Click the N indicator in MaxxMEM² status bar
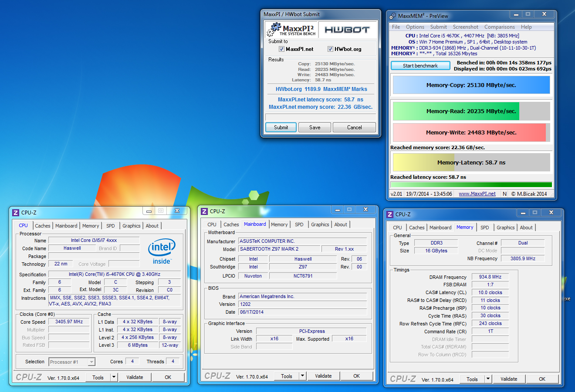Screen dimensions: 575x392 click(x=504, y=194)
